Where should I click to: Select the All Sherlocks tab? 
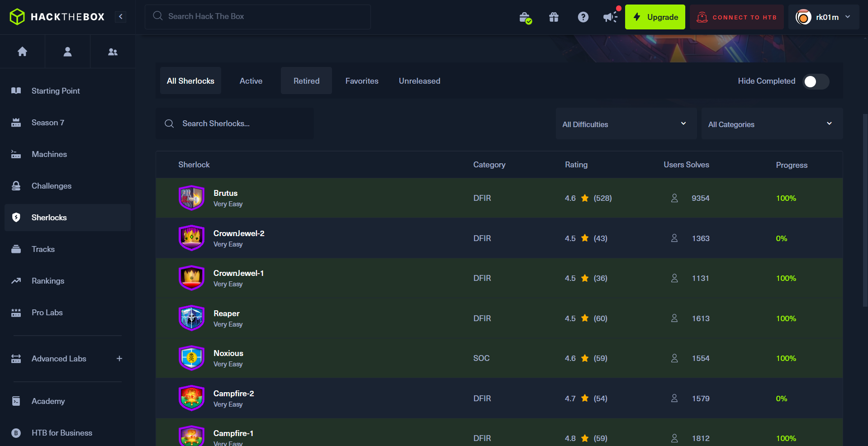coord(190,81)
